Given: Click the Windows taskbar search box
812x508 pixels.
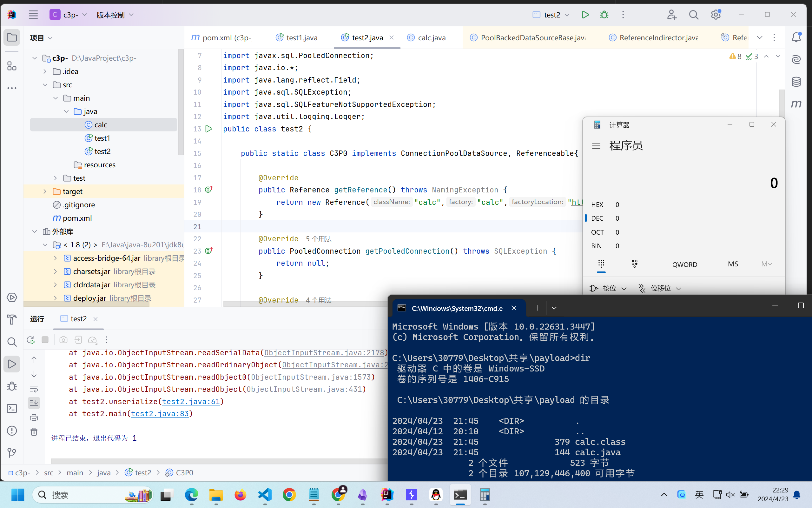Looking at the screenshot, I should coord(93,495).
